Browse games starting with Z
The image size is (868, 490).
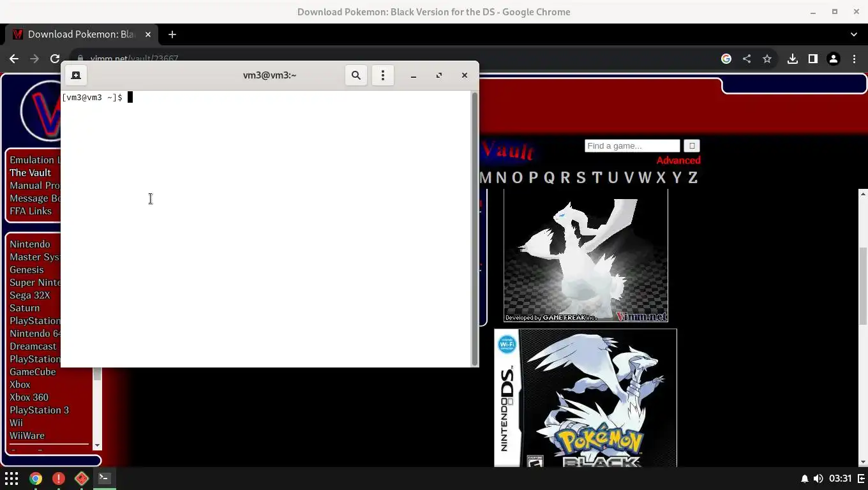(x=692, y=178)
